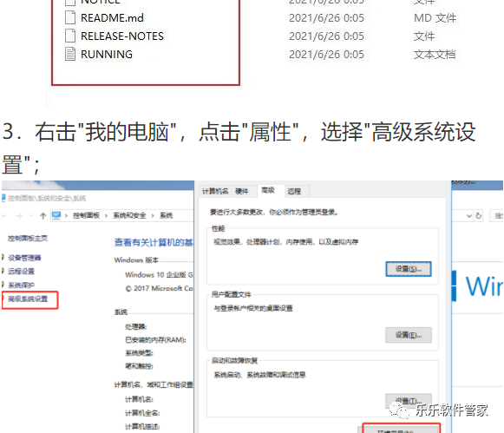Click 系统类型: label

[139, 353]
